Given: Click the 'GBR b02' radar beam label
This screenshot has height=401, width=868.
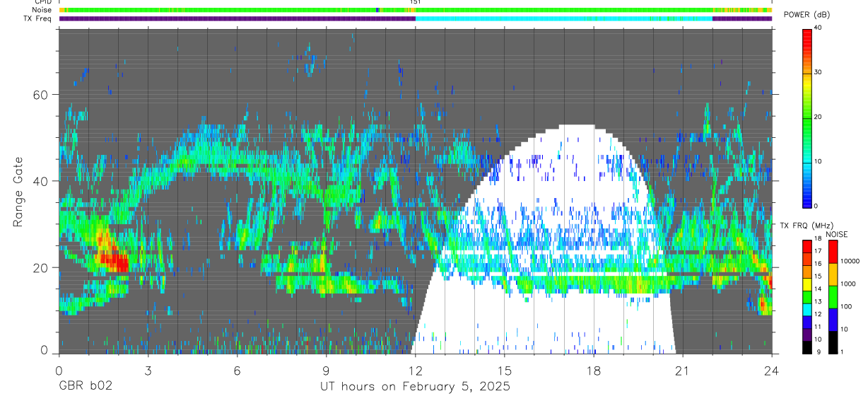Looking at the screenshot, I should [85, 387].
